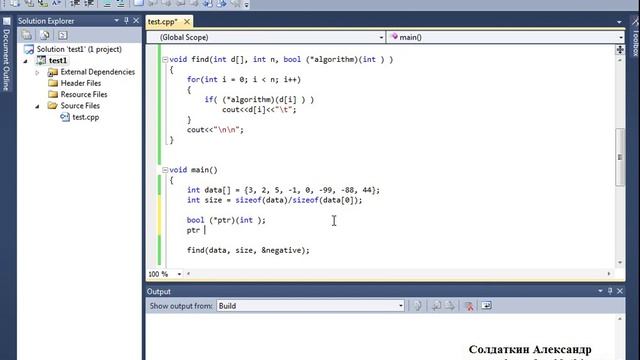Image resolution: width=640 pixels, height=360 pixels.
Task: Click the test.cpp file icon in the tree
Action: 64,117
